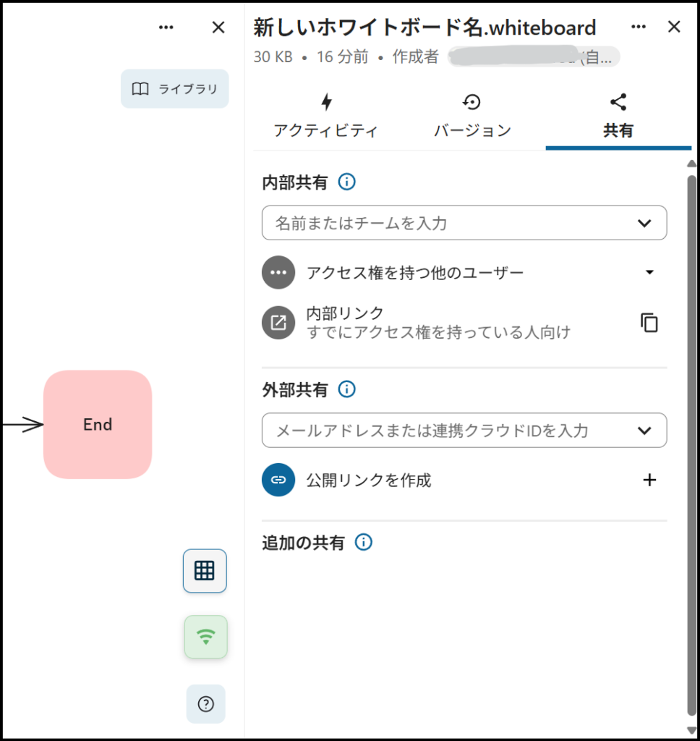Switch to the アクティビティ tab
This screenshot has height=741, width=700.
click(326, 116)
